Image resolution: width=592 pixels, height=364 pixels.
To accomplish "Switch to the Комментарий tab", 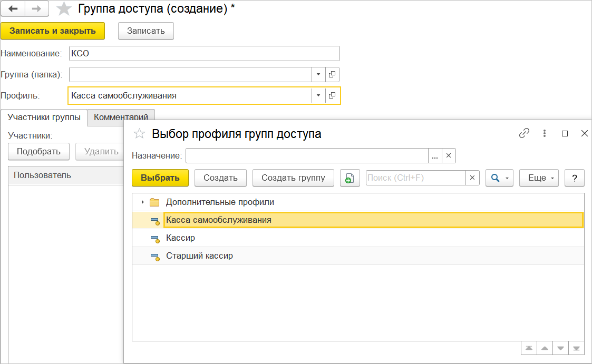I will pos(121,117).
